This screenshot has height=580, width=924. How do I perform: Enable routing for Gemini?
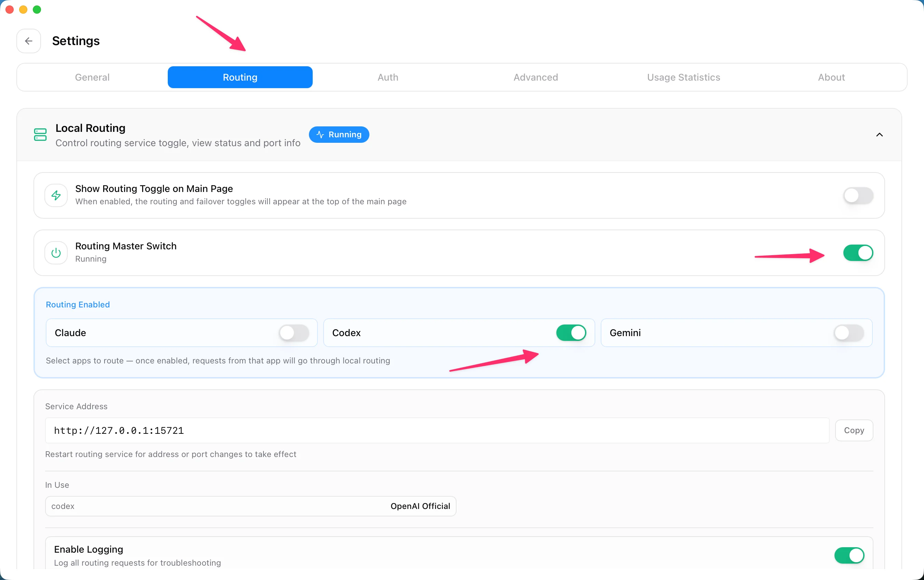point(849,333)
